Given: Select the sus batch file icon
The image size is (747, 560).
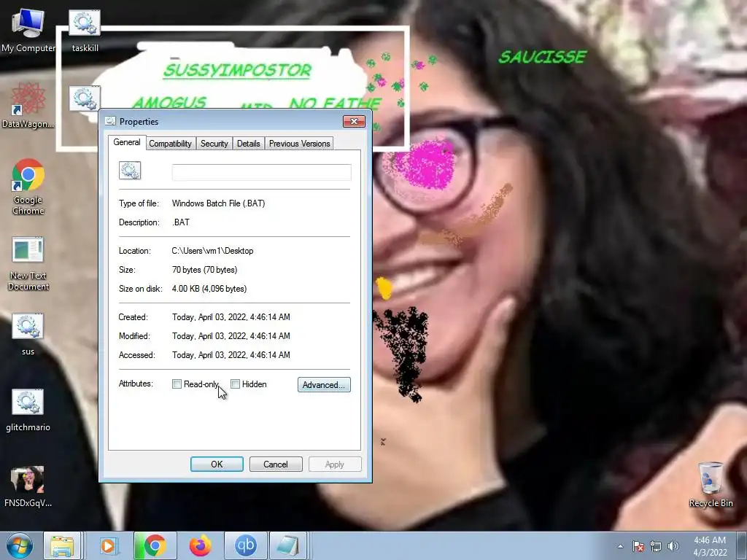Looking at the screenshot, I should [x=28, y=334].
